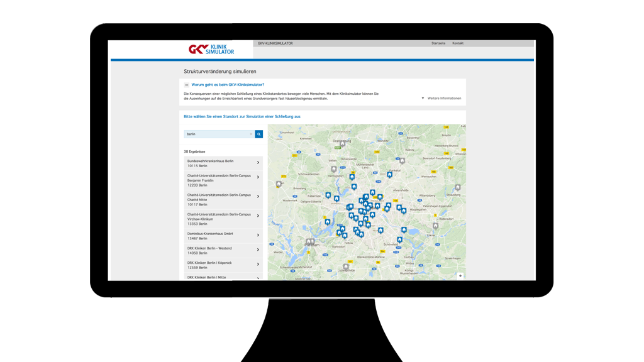Image resolution: width=644 pixels, height=362 pixels.
Task: Expand the DRK Kliniken Berlin - Westend entry
Action: (258, 249)
